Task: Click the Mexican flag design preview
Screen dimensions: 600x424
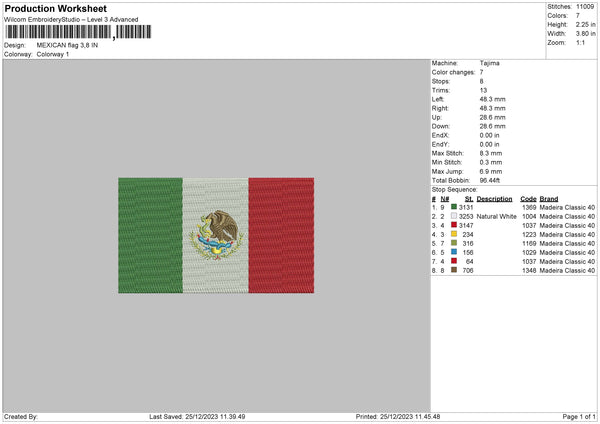Action: pyautogui.click(x=216, y=235)
